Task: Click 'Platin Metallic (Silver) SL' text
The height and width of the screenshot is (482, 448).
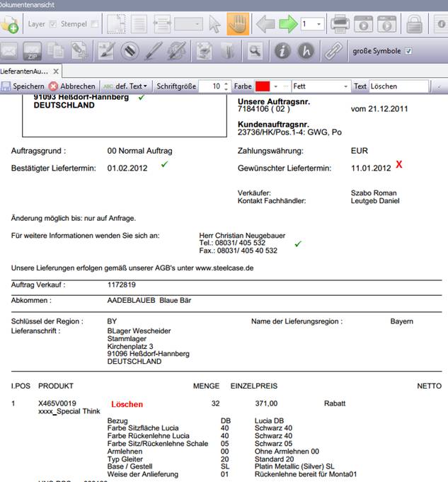Action: pos(294,466)
